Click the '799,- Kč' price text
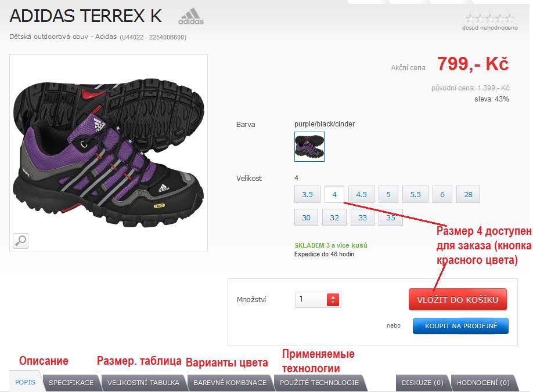The image size is (533, 392). 473,63
